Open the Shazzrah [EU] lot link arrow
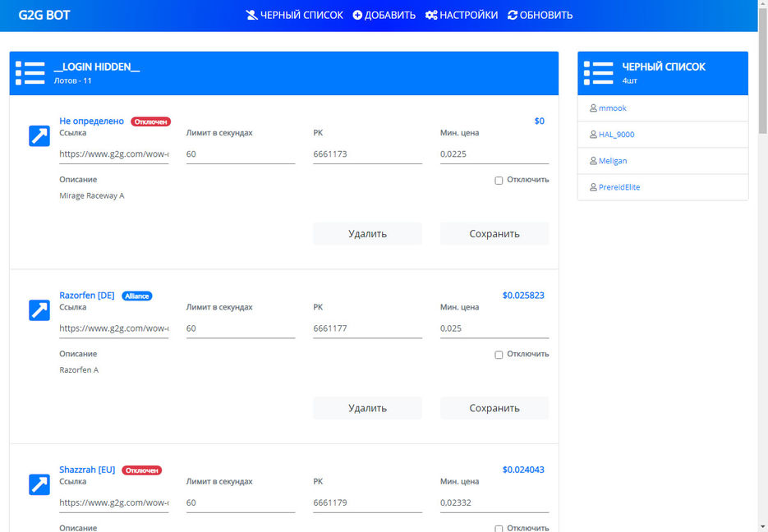Image resolution: width=768 pixels, height=532 pixels. coord(39,484)
